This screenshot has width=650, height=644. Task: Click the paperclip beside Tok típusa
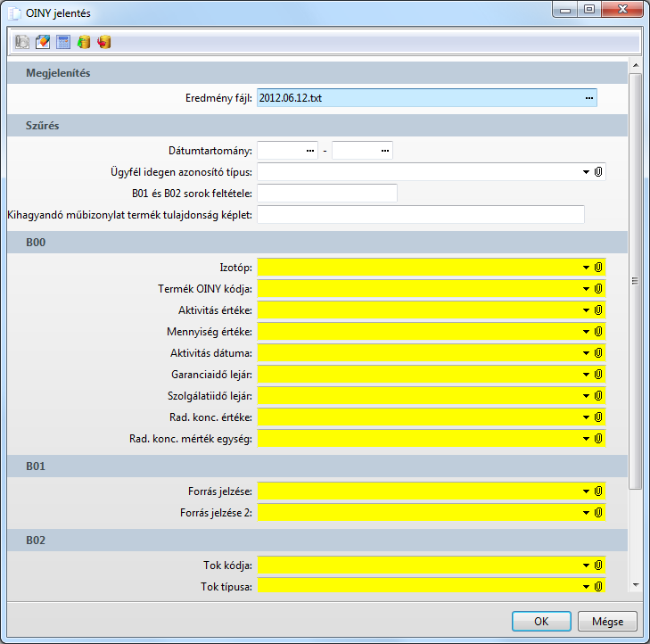point(598,586)
